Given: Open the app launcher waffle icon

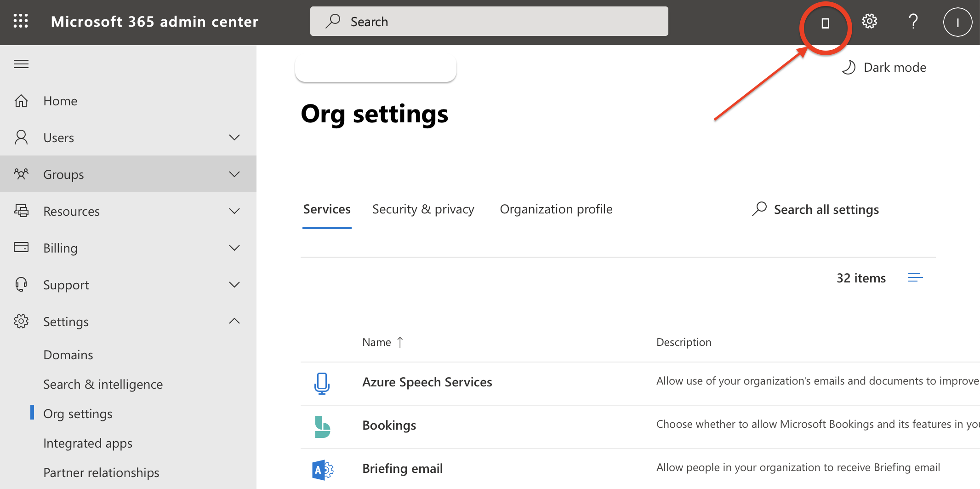Looking at the screenshot, I should click(21, 22).
